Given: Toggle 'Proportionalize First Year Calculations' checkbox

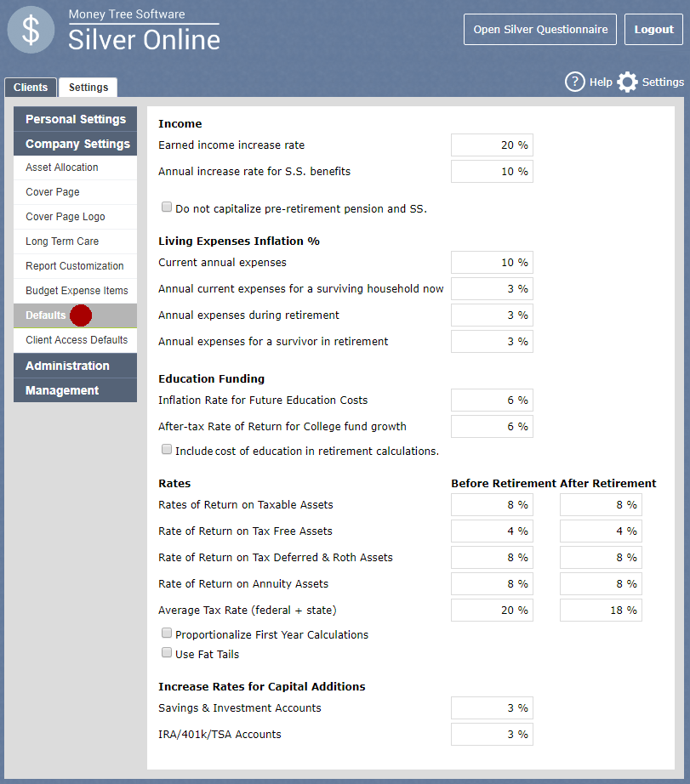Looking at the screenshot, I should (x=167, y=633).
